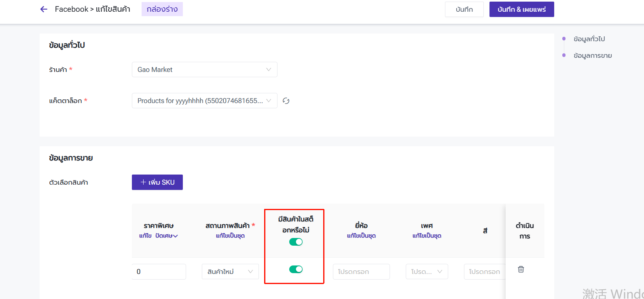This screenshot has height=299, width=644.
Task: Open the Gao Market store dropdown
Action: (204, 69)
